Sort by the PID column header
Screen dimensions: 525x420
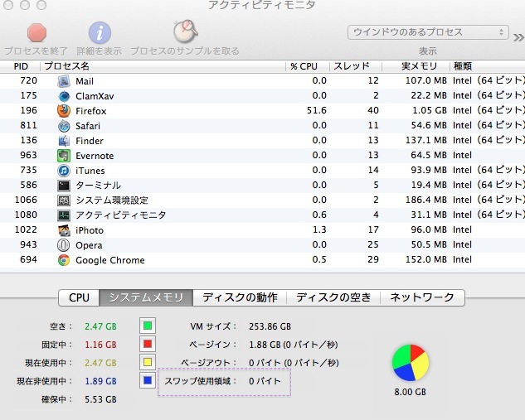click(22, 66)
